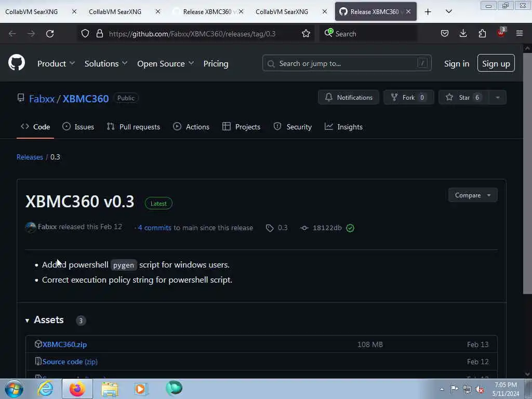Click the padlock site info icon
The height and width of the screenshot is (399, 532).
click(99, 34)
